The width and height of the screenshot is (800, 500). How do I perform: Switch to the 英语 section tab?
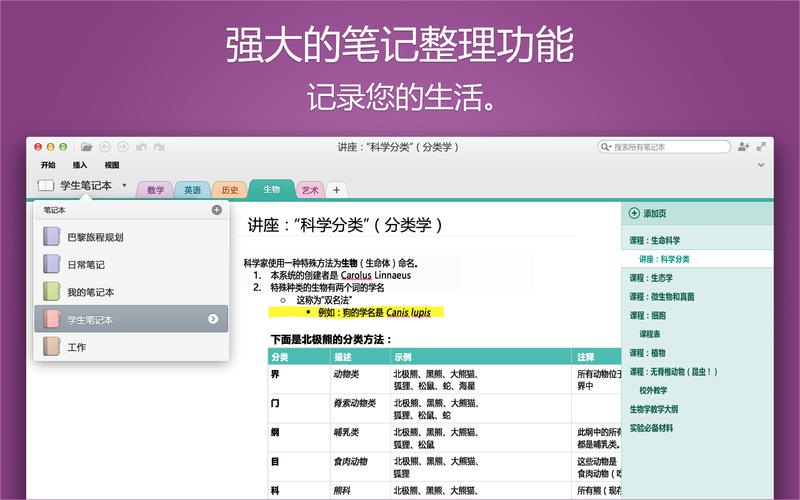(192, 190)
